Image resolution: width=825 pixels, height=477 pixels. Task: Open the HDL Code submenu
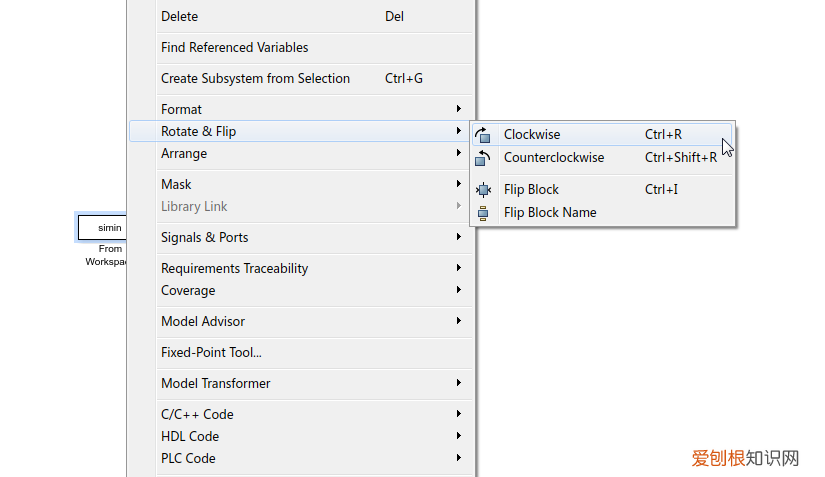click(190, 436)
